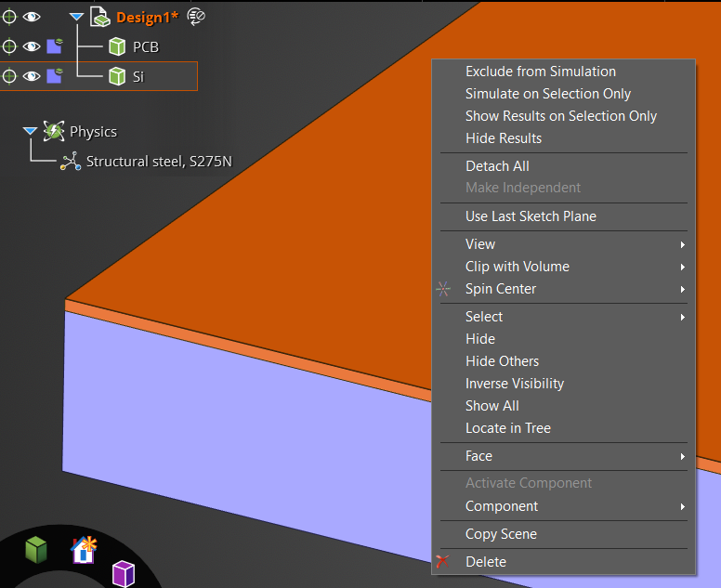Click the Design1 document icon
The image size is (721, 588).
coord(99,17)
